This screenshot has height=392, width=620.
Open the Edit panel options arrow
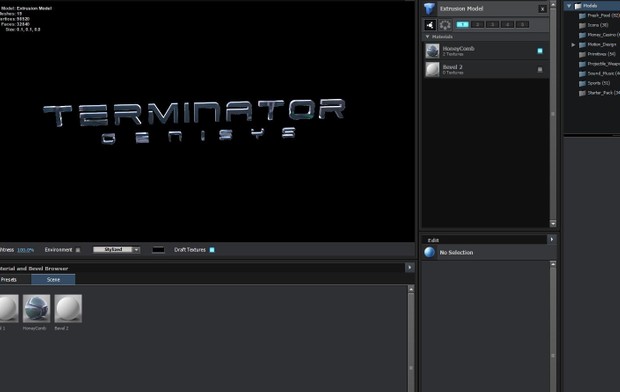(552, 239)
